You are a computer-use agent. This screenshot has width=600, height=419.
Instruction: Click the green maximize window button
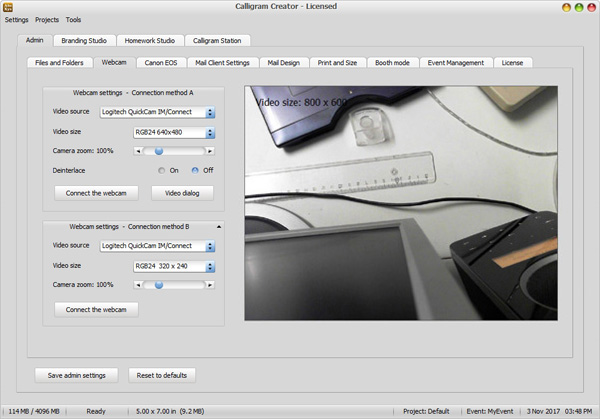tap(579, 7)
